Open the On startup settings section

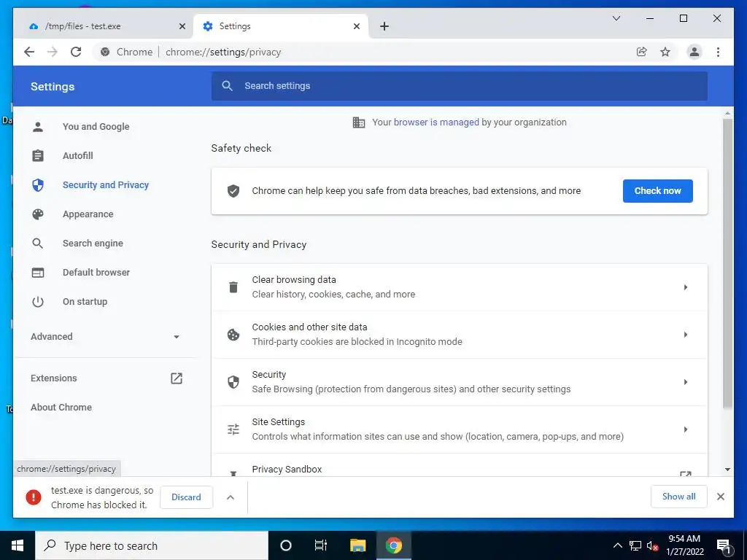click(85, 301)
